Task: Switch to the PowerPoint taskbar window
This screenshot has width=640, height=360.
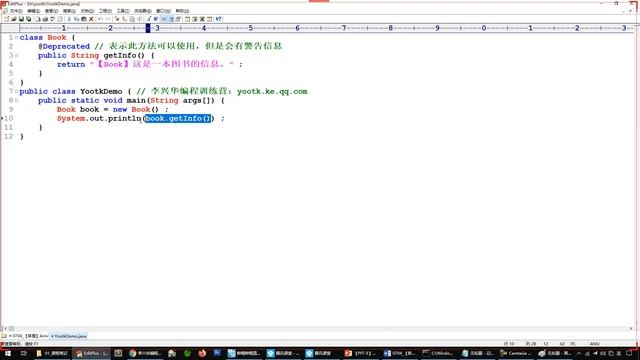Action: (x=360, y=353)
